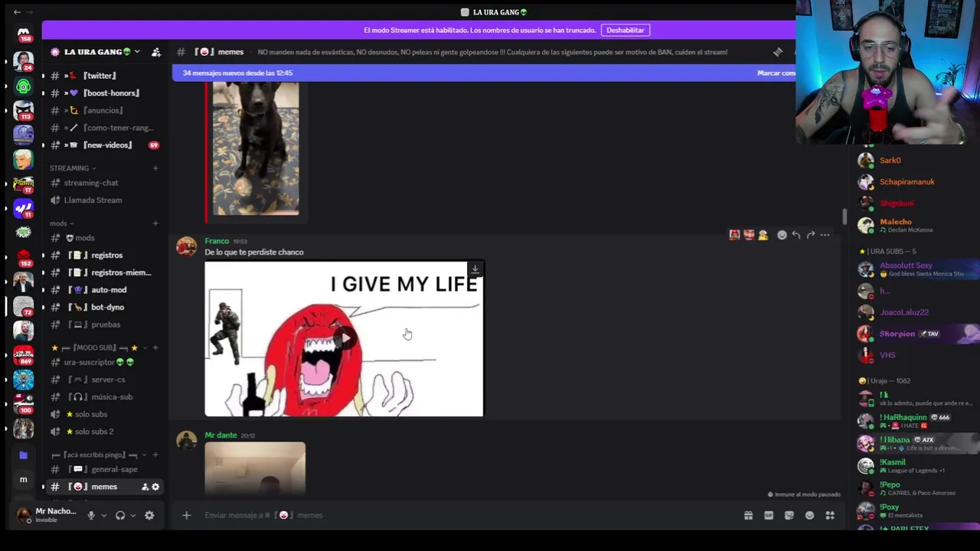Viewport: 980px width, 551px height.
Task: Open the server with the 869 badge
Action: [x=23, y=356]
